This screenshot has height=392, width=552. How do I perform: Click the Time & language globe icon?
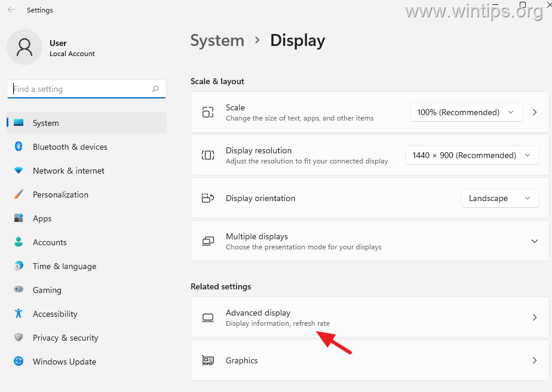pyautogui.click(x=19, y=266)
